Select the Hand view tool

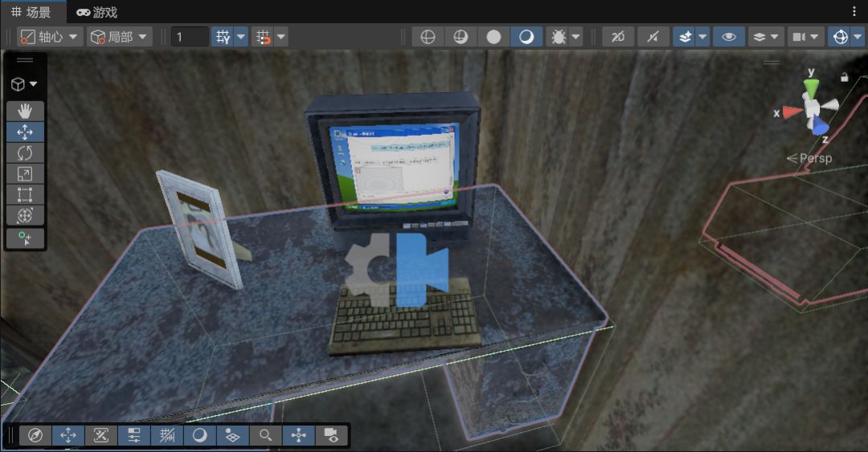point(25,112)
